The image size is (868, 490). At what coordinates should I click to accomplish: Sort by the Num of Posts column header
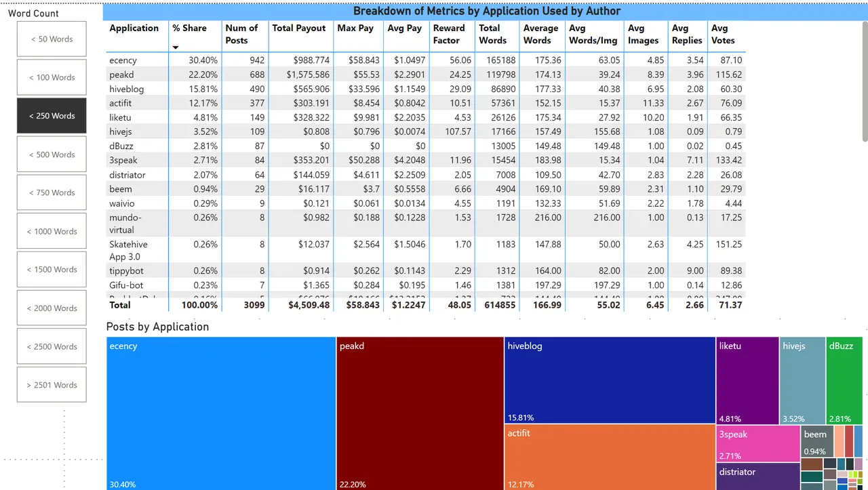[x=241, y=34]
